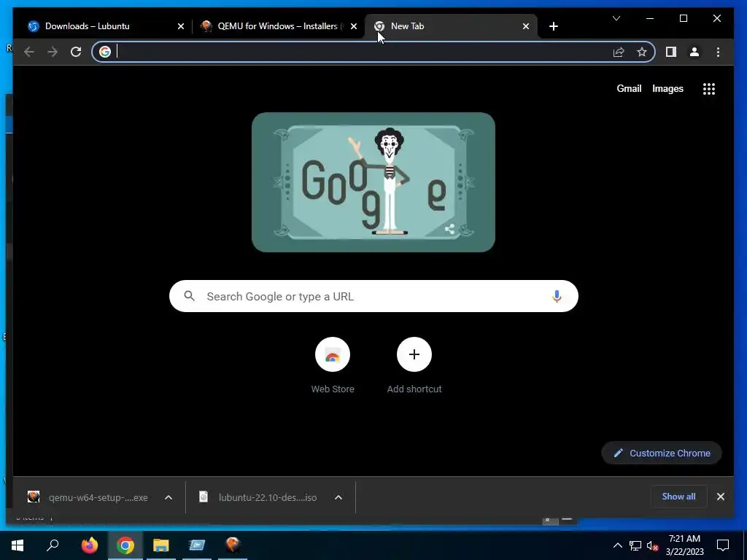Reload the current page
The image size is (747, 560).
76,52
